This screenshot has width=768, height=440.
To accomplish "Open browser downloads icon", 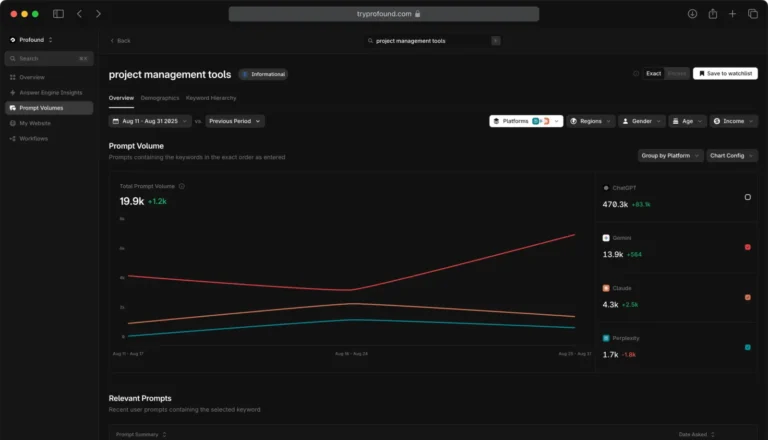I will coord(692,14).
